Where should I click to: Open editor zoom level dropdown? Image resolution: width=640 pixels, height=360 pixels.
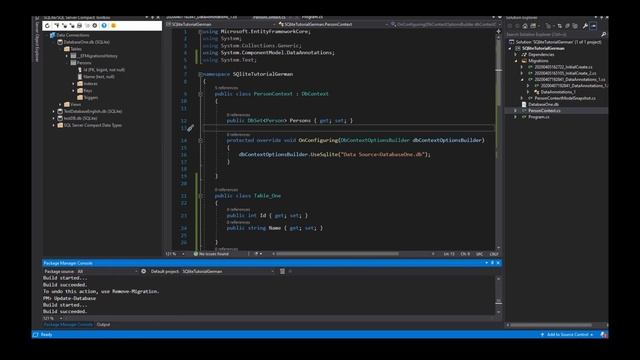pyautogui.click(x=183, y=254)
